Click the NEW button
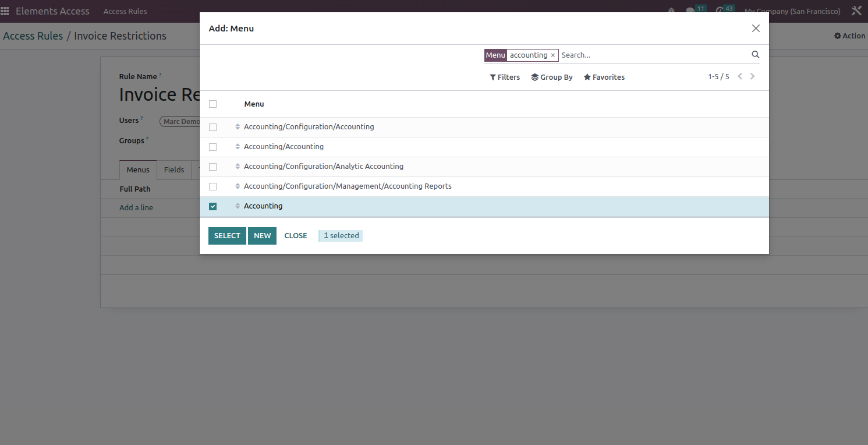 coord(262,235)
